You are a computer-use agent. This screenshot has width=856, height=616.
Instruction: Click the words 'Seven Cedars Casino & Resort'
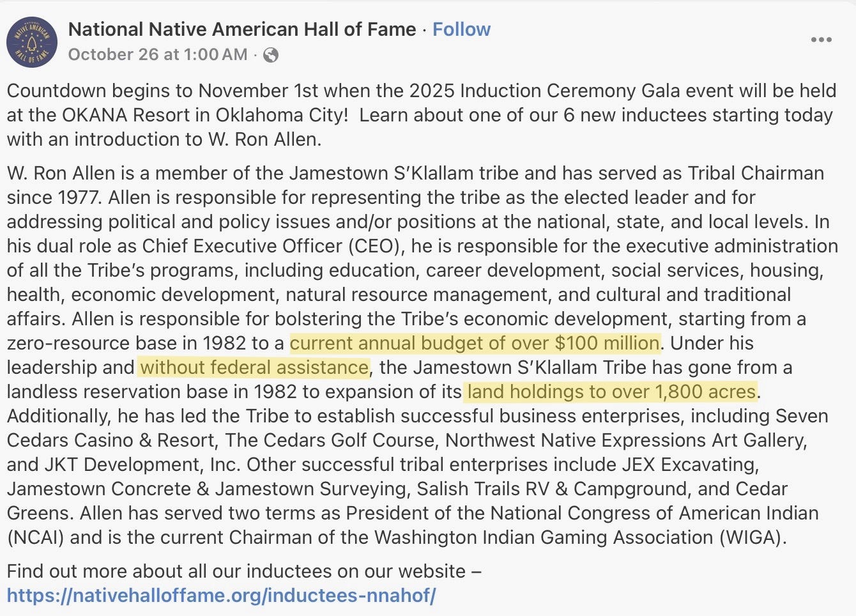418,428
